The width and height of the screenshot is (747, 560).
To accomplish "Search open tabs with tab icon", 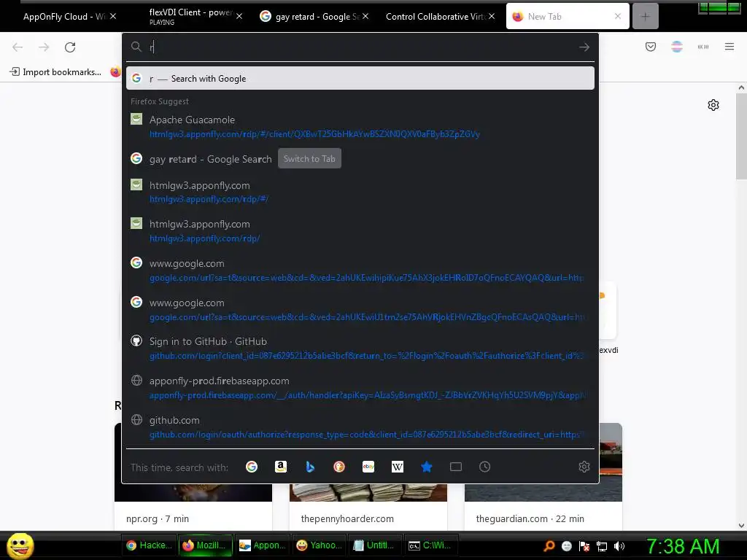I will [x=456, y=467].
